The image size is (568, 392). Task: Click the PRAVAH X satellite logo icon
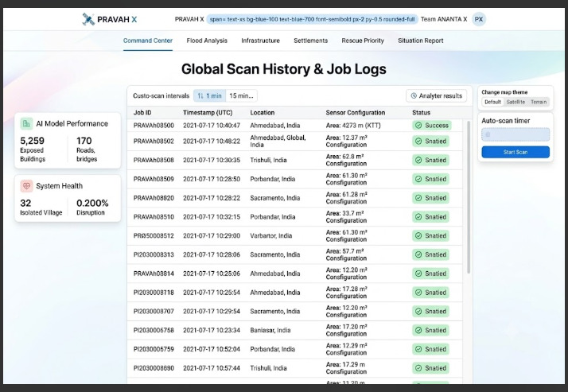88,19
